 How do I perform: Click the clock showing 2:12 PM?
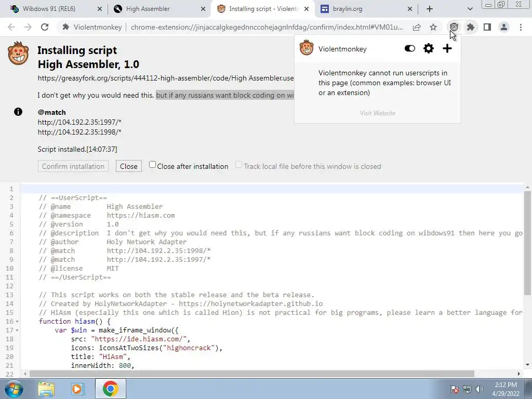tap(506, 385)
